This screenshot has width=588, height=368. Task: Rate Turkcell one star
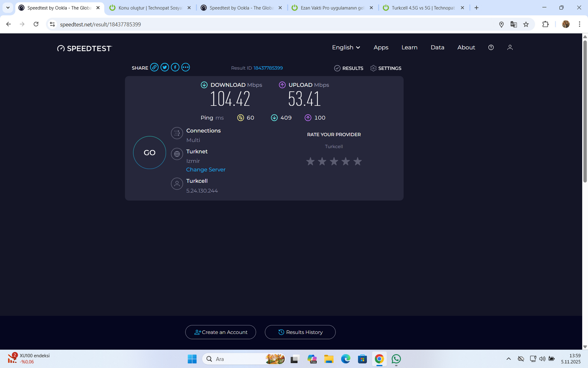pyautogui.click(x=310, y=161)
